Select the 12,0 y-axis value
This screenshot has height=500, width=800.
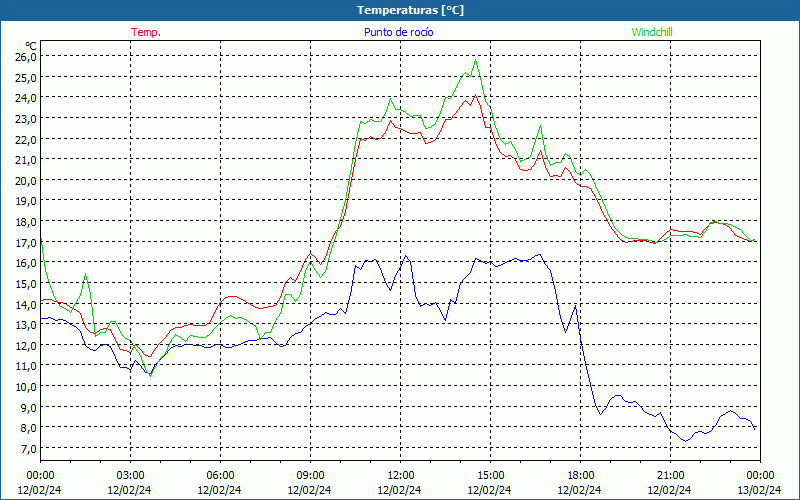[x=25, y=345]
